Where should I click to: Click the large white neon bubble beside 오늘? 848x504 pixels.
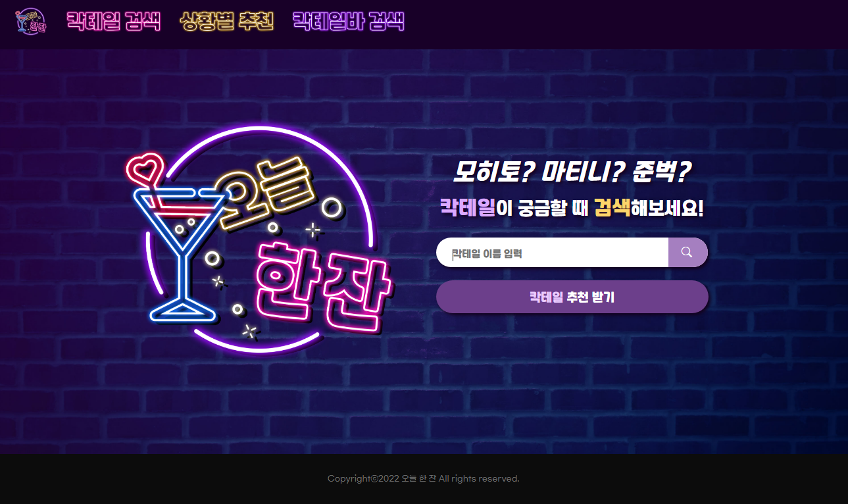click(x=332, y=208)
